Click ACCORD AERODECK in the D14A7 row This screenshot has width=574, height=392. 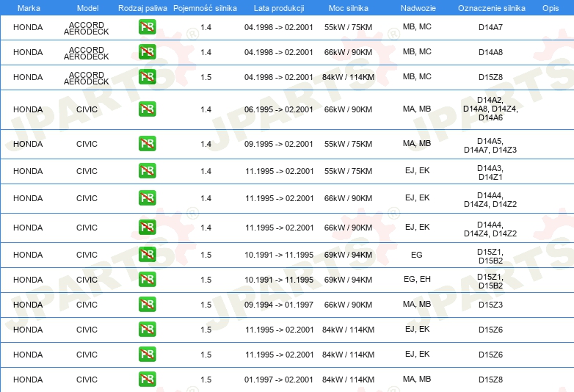click(87, 28)
